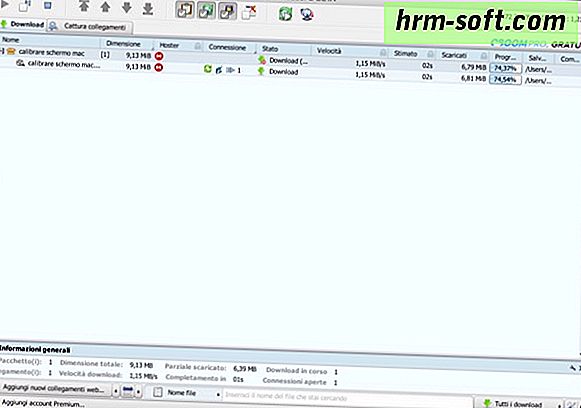This screenshot has height=408, width=581.
Task: Open overview settings with the wrench icon
Action: 572,368
